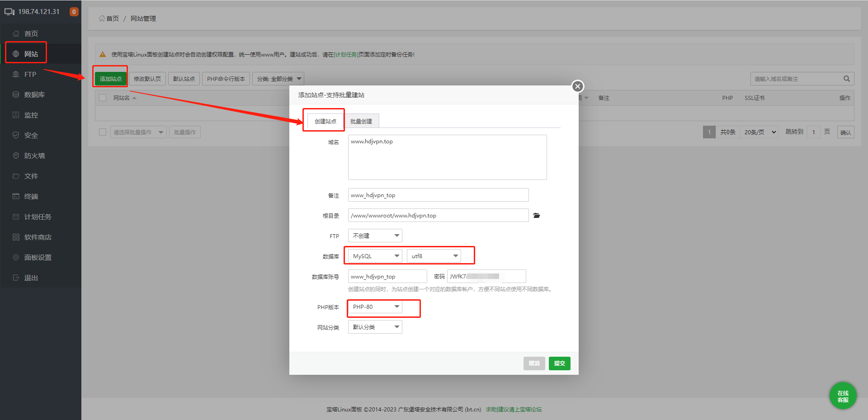This screenshot has width=868, height=420.
Task: Click the software store grid icon
Action: [16, 237]
